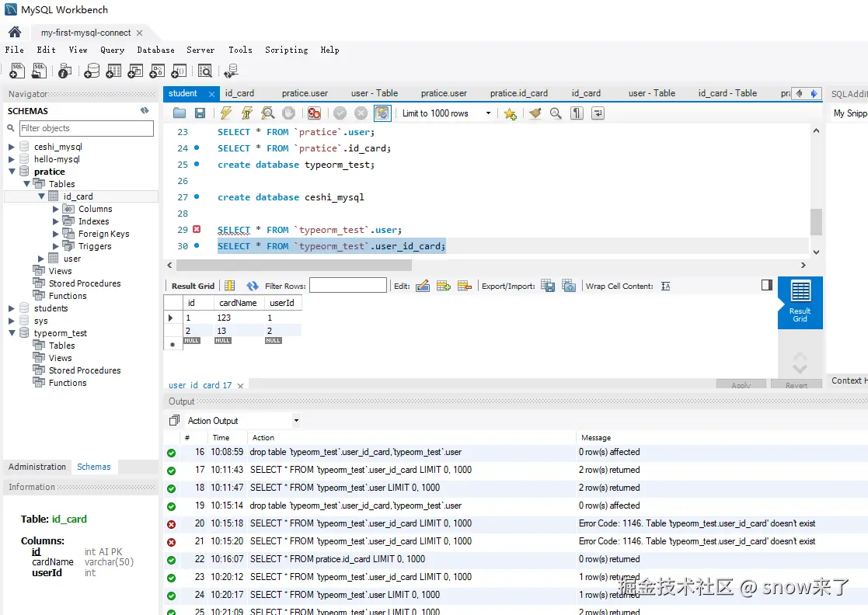Image resolution: width=868 pixels, height=615 pixels.
Task: Click the editor scroll down arrow
Action: 816,252
